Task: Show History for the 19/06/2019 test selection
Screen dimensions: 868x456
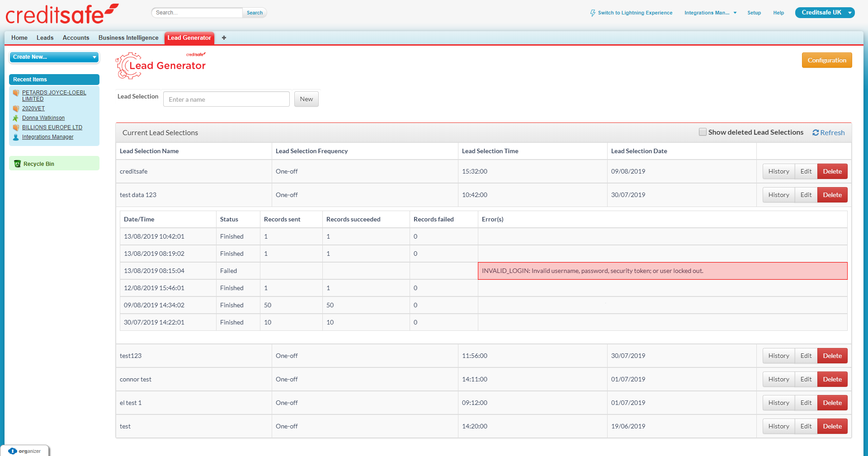Action: click(x=778, y=426)
